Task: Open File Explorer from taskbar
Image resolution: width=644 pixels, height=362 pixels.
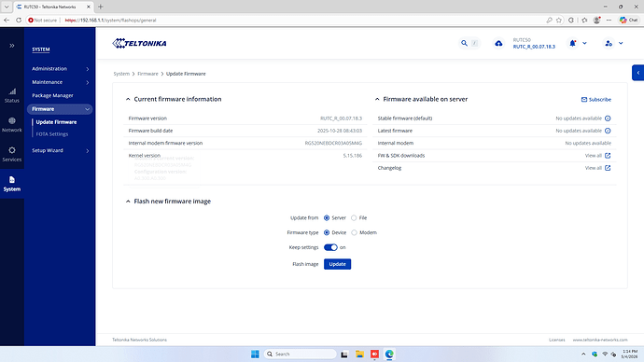Action: coord(359,354)
